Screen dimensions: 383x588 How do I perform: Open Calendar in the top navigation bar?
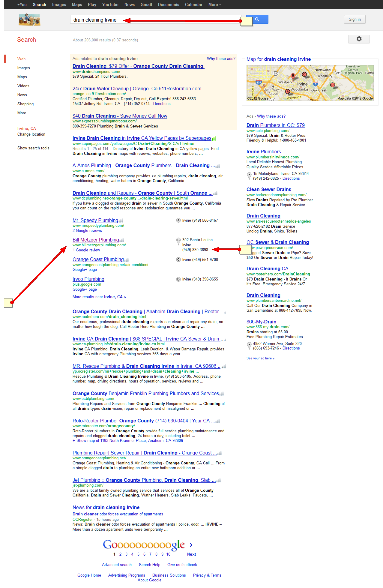tap(193, 4)
